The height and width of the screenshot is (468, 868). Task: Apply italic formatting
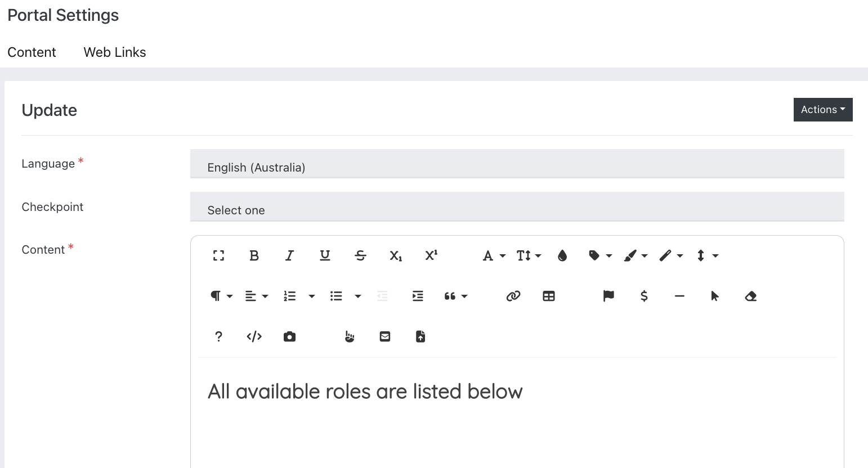coord(289,256)
